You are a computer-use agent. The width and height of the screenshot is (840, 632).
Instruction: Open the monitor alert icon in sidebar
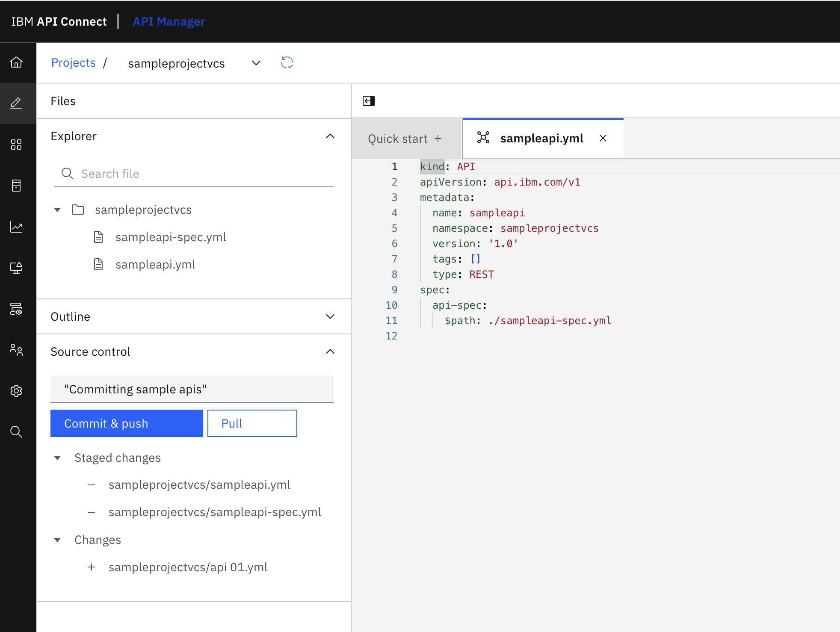(x=16, y=268)
